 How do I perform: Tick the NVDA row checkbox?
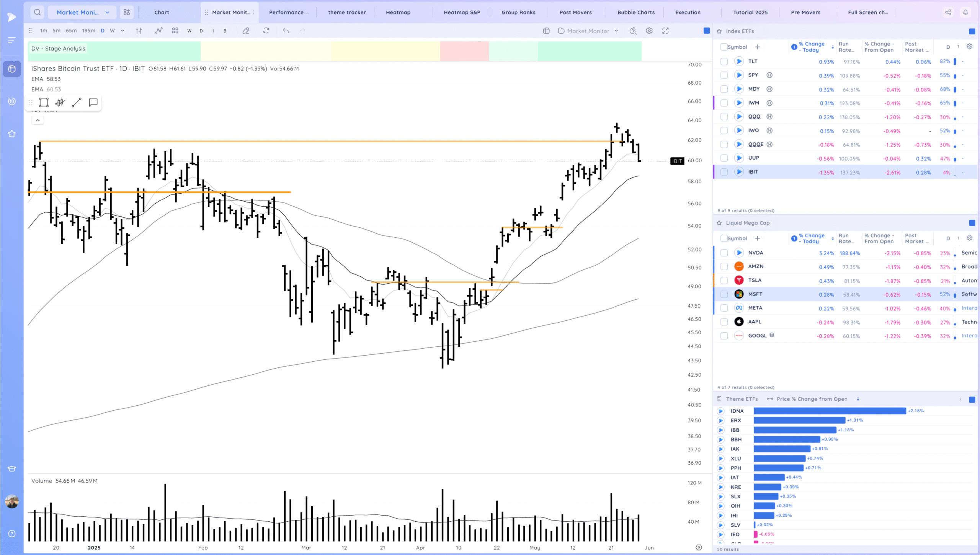point(724,253)
